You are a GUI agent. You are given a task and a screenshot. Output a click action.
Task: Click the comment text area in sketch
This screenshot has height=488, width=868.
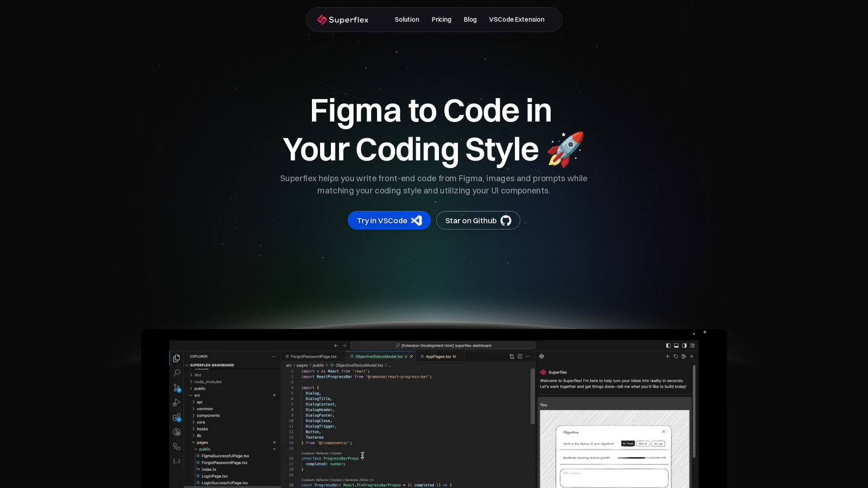click(614, 478)
